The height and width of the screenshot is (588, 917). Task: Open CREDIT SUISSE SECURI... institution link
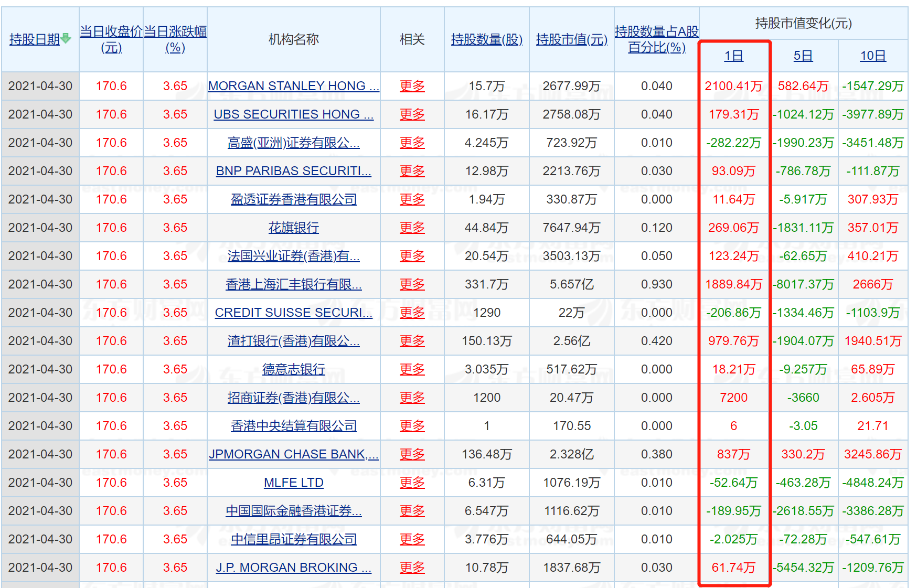(294, 313)
